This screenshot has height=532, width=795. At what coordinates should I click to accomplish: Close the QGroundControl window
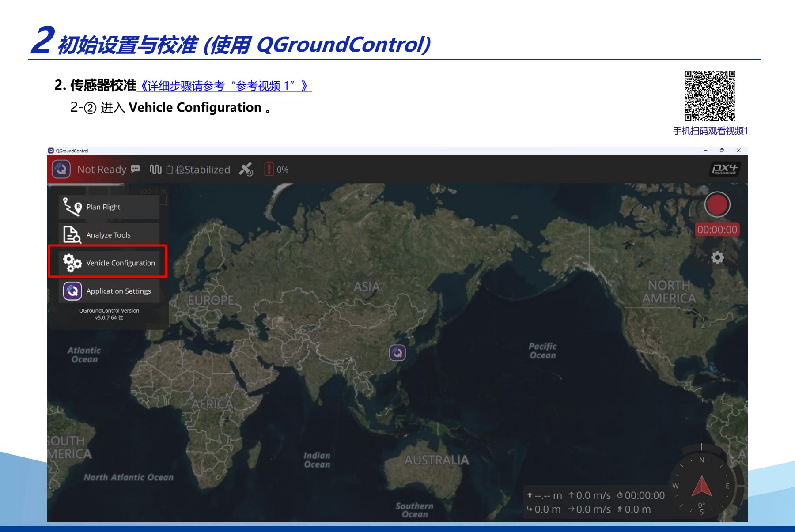pos(738,151)
